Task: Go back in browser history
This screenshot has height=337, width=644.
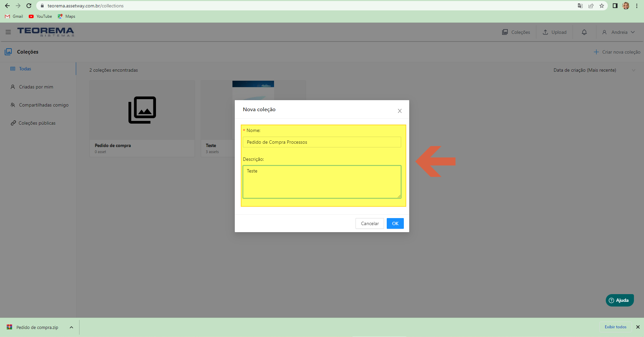Action: click(x=7, y=6)
